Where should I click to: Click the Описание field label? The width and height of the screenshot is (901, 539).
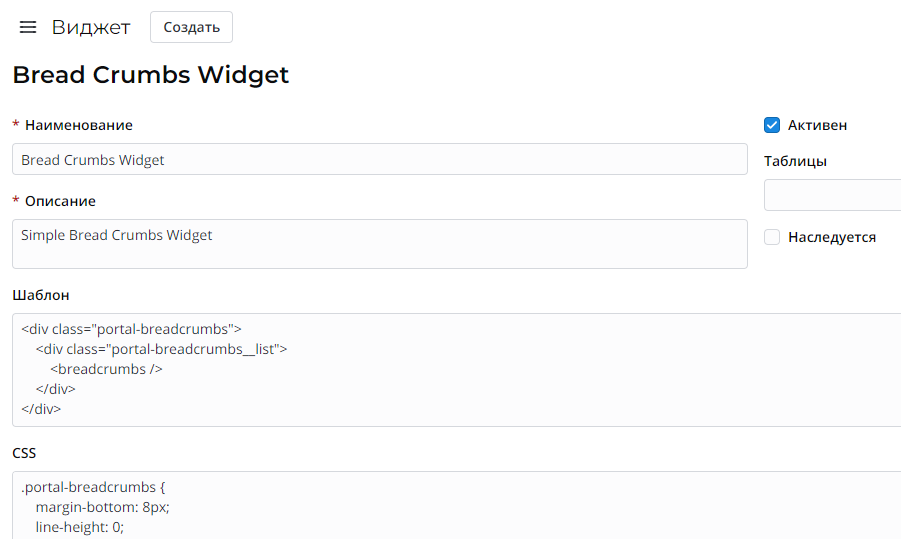tap(60, 201)
